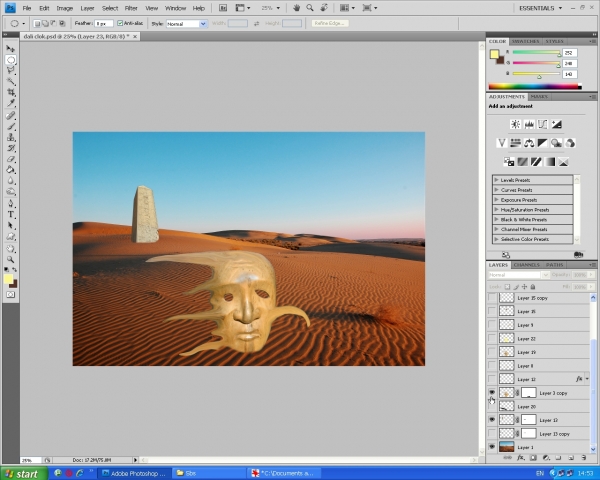
Task: Toggle the Anti-alias checkbox
Action: point(120,23)
